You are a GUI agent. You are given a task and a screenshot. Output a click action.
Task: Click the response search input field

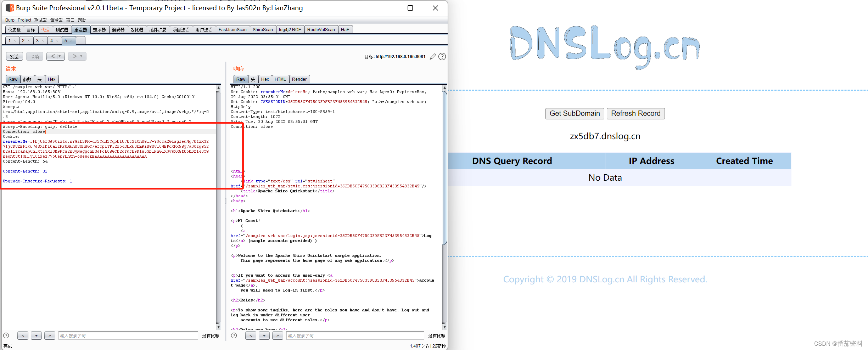(x=355, y=335)
